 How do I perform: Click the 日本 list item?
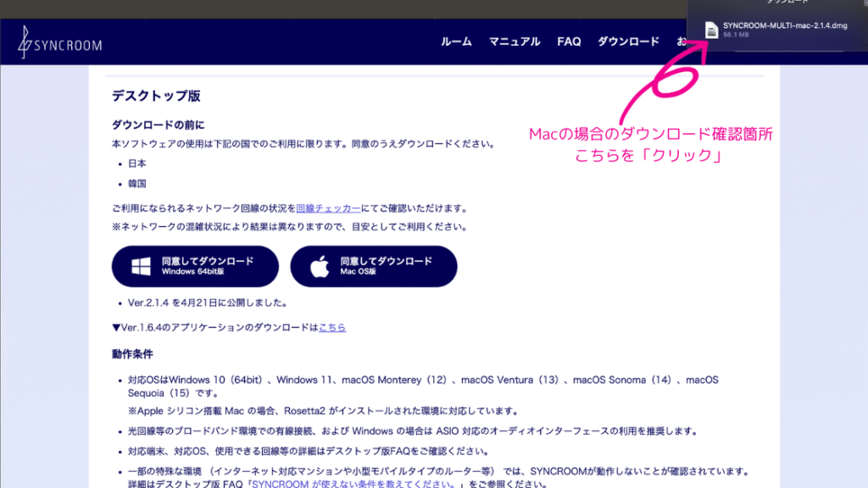pos(136,164)
